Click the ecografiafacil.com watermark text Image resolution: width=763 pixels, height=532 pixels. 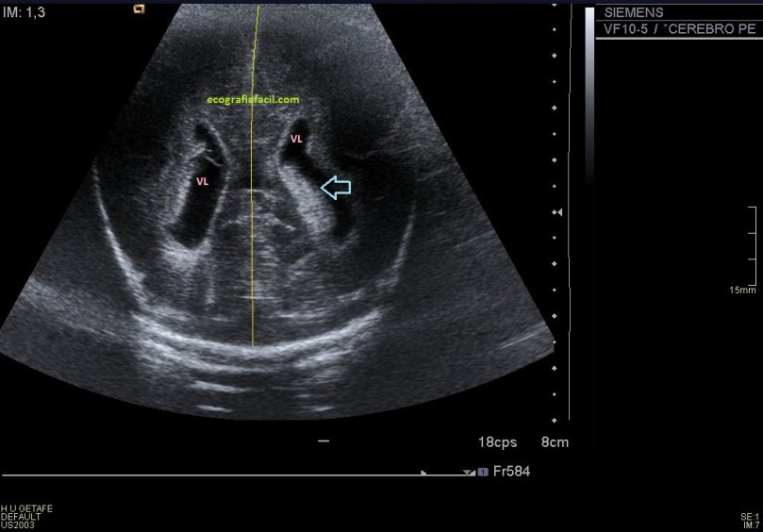254,99
